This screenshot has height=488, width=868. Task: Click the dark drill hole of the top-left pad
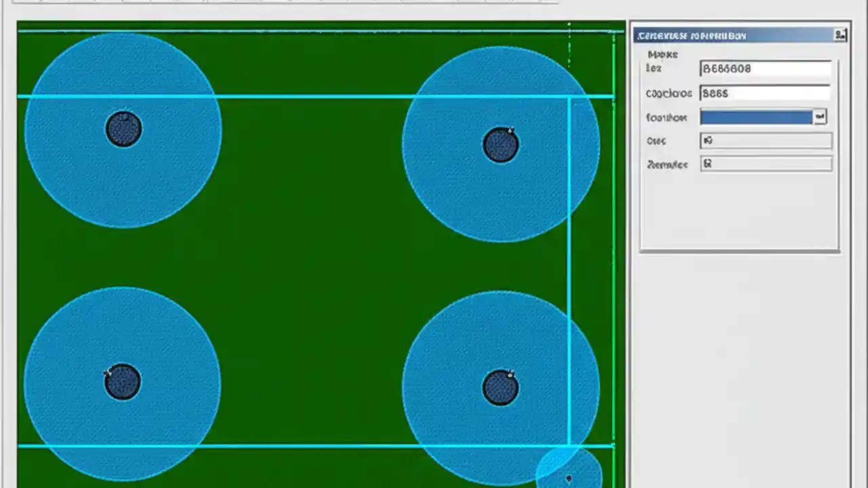click(123, 129)
